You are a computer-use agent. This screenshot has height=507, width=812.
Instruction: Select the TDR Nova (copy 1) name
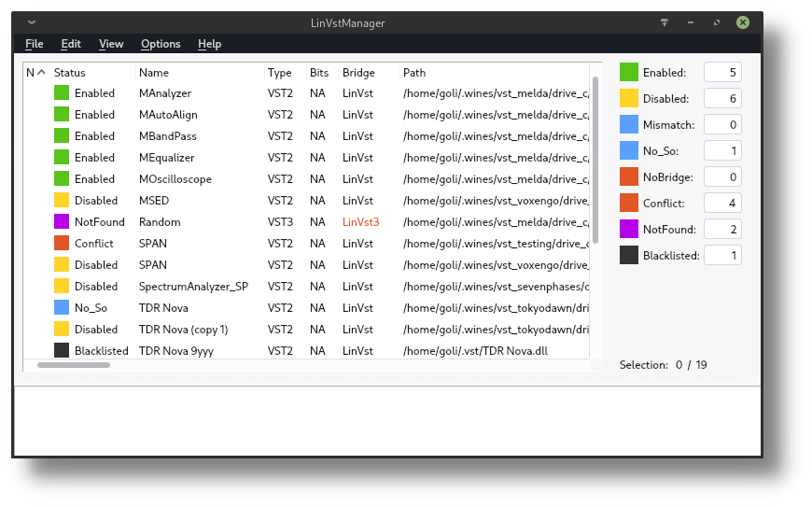pos(183,330)
